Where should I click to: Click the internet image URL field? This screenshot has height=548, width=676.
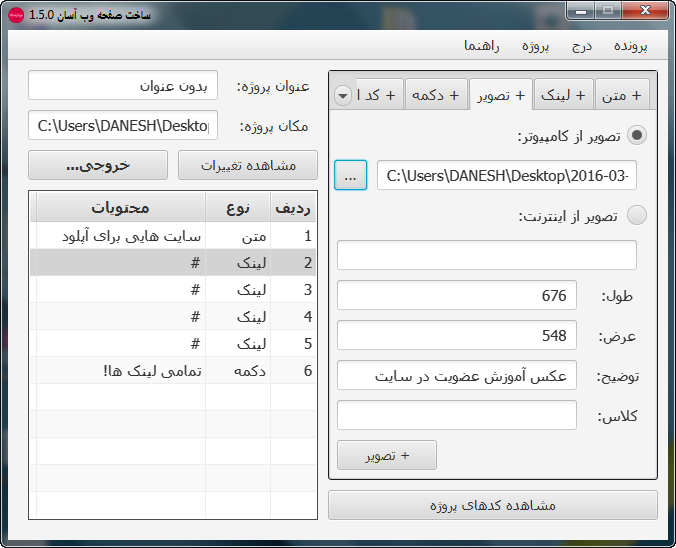[487, 255]
